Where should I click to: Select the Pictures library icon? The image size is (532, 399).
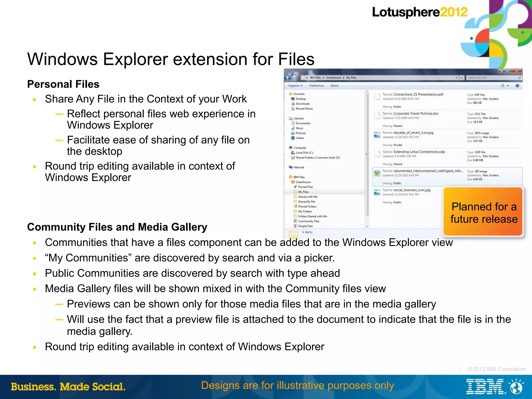pos(293,133)
